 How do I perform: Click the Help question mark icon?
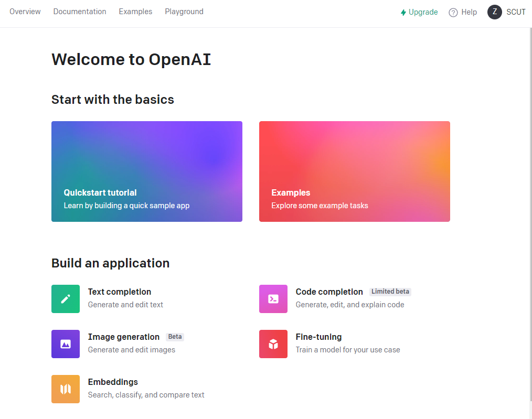pyautogui.click(x=453, y=13)
